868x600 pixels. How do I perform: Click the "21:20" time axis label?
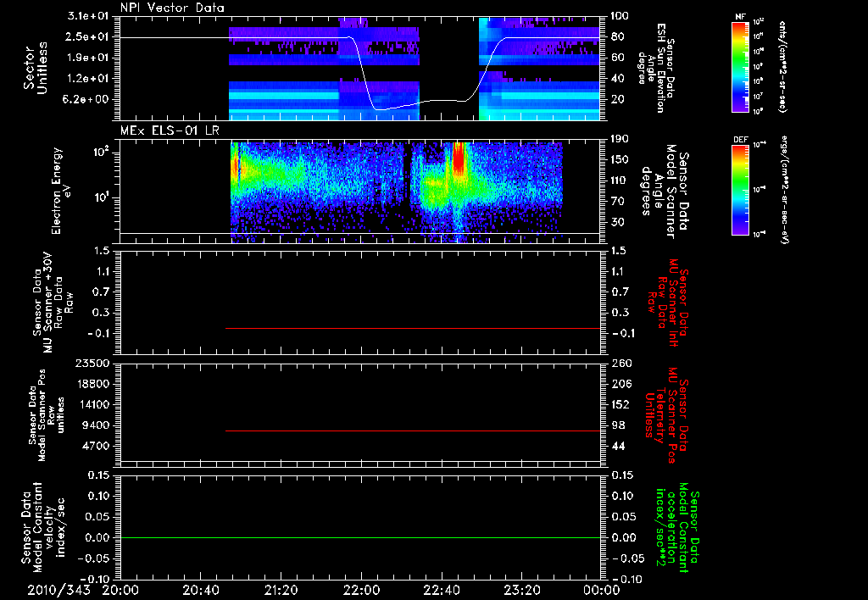click(281, 590)
